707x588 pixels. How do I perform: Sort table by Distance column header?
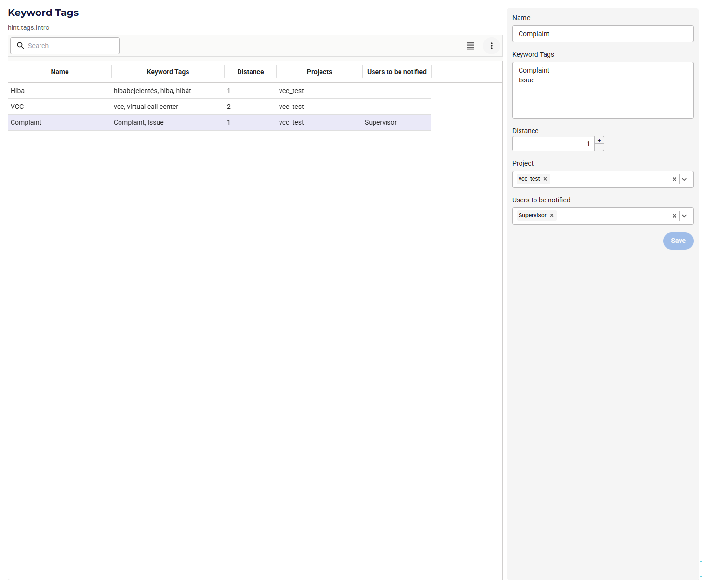tap(250, 72)
